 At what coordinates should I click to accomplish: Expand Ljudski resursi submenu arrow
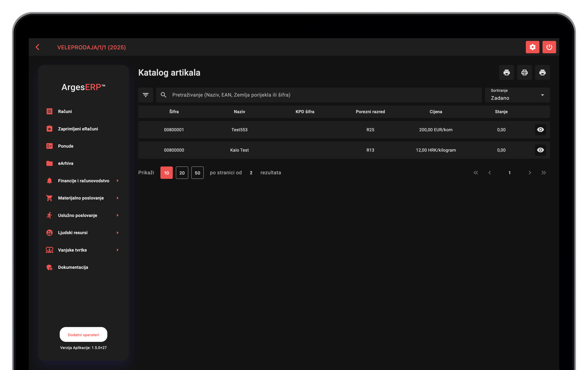point(118,233)
